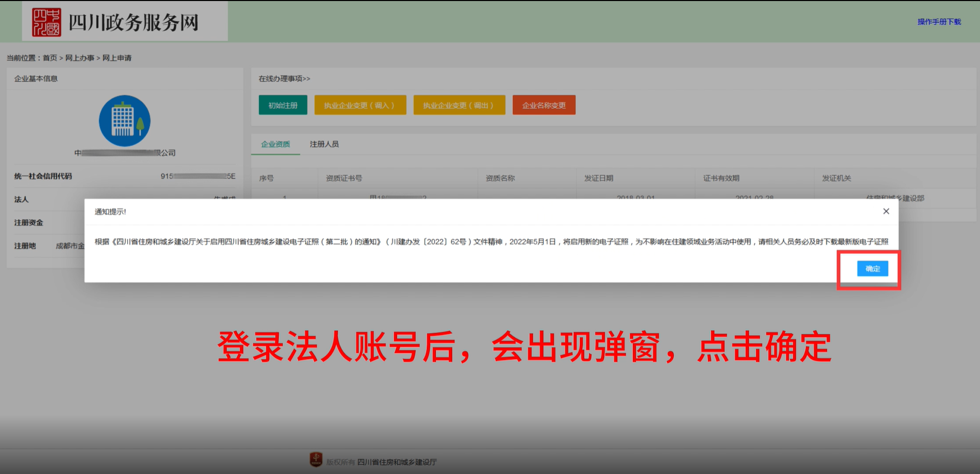980x474 pixels.
Task: Open the 操作手册下载 link
Action: coord(939,22)
